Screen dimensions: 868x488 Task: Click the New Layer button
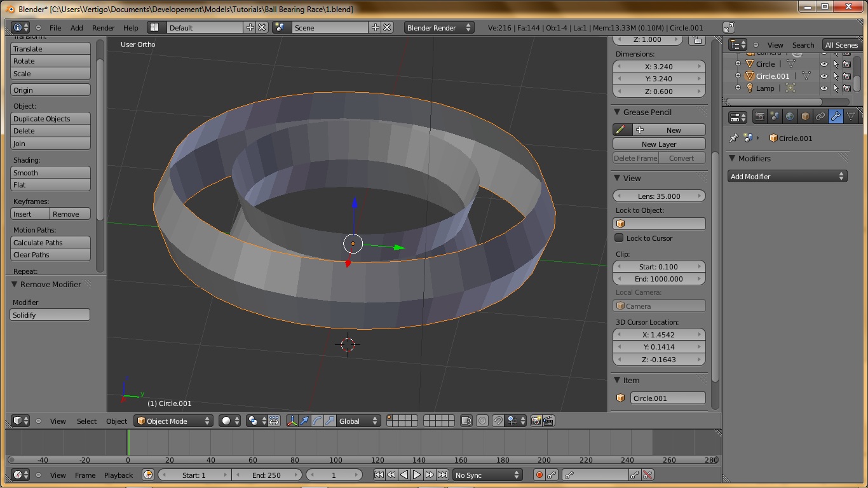(x=659, y=144)
